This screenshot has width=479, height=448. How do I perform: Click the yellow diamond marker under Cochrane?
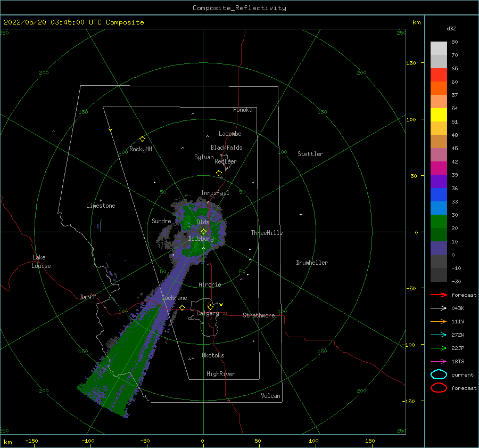tap(183, 307)
